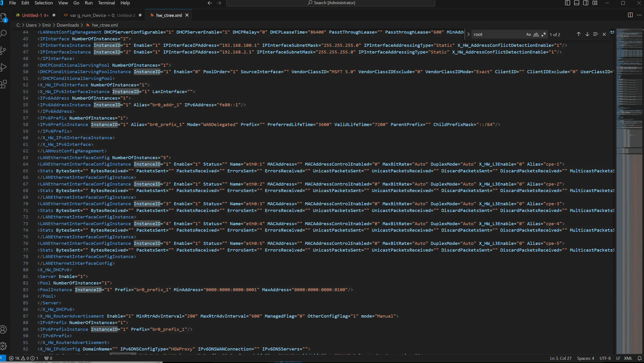Viewport: 644px width, 363px height.
Task: Click the "1 of 2" match count
Action: point(555,35)
